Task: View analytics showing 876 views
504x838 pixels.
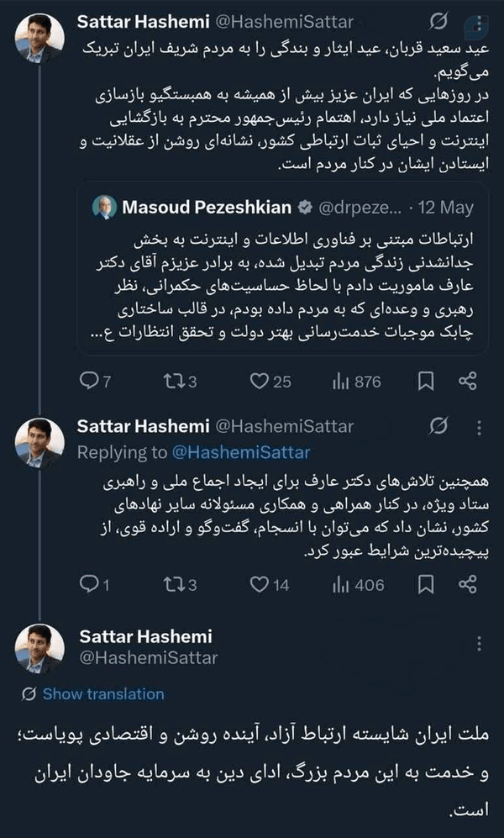Action: click(x=356, y=382)
